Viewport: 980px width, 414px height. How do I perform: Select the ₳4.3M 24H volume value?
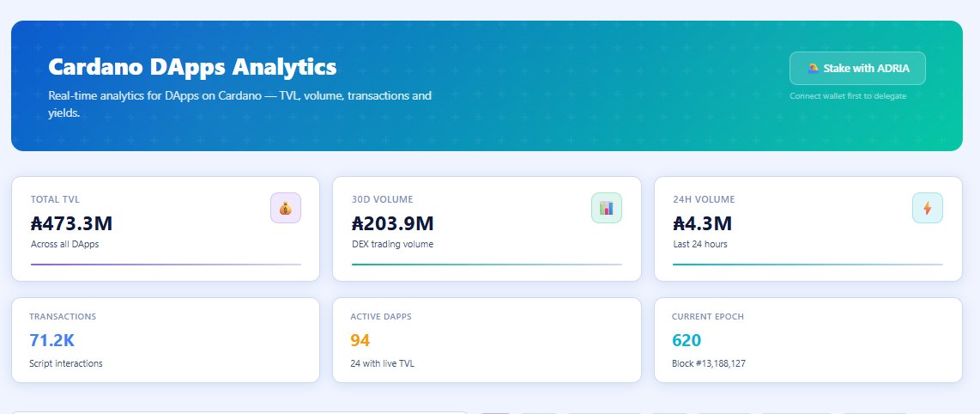click(x=702, y=223)
